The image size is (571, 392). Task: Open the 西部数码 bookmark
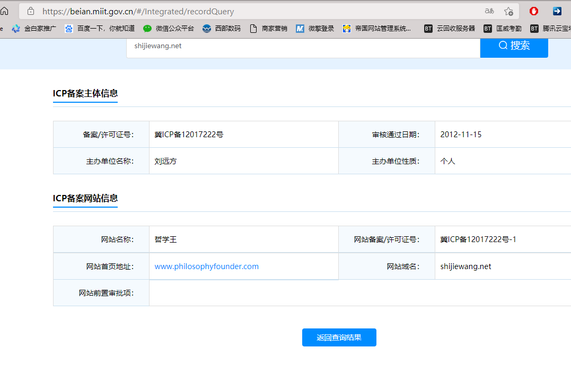[x=222, y=29]
